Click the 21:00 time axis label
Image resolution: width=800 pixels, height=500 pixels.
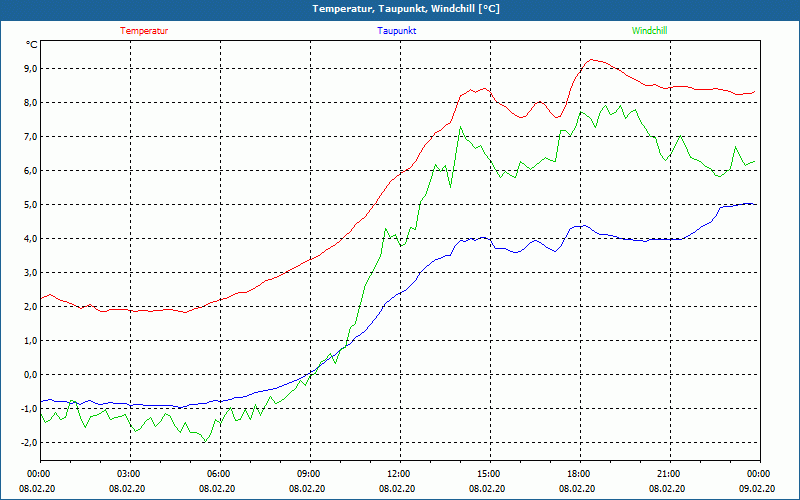[670, 473]
